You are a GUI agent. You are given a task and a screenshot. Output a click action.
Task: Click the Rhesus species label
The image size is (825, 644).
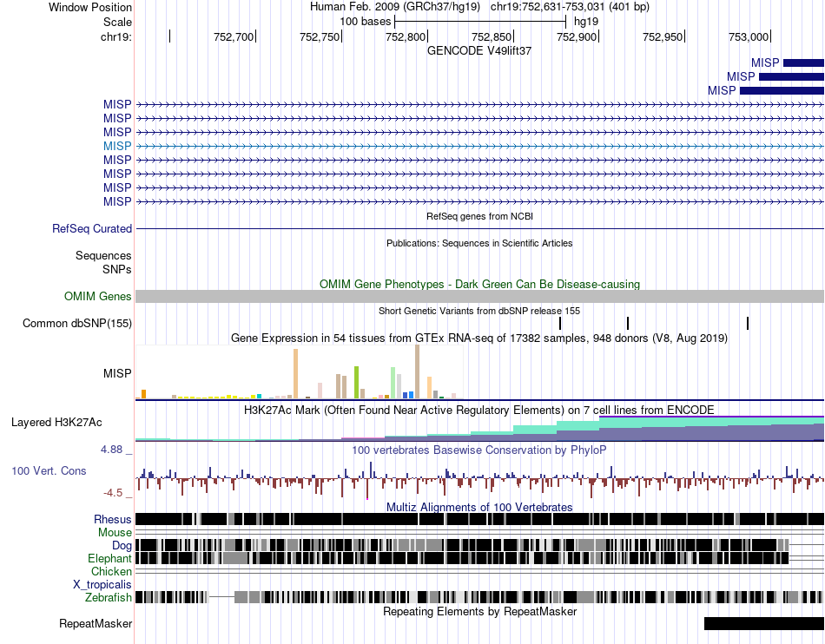pos(113,519)
